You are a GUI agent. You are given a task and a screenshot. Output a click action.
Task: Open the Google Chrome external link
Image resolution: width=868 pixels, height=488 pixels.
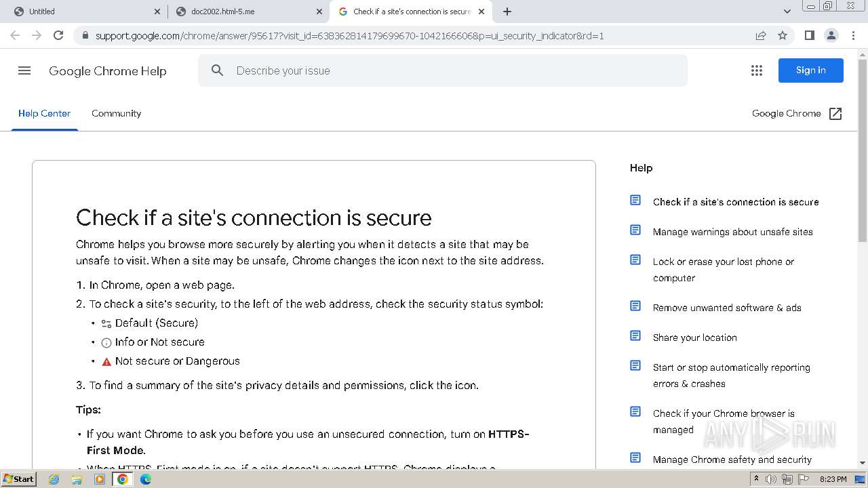coord(797,113)
